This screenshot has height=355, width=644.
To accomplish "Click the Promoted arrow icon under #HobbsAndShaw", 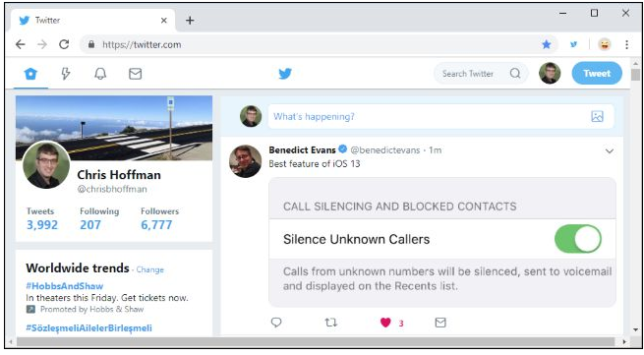I will click(x=30, y=310).
